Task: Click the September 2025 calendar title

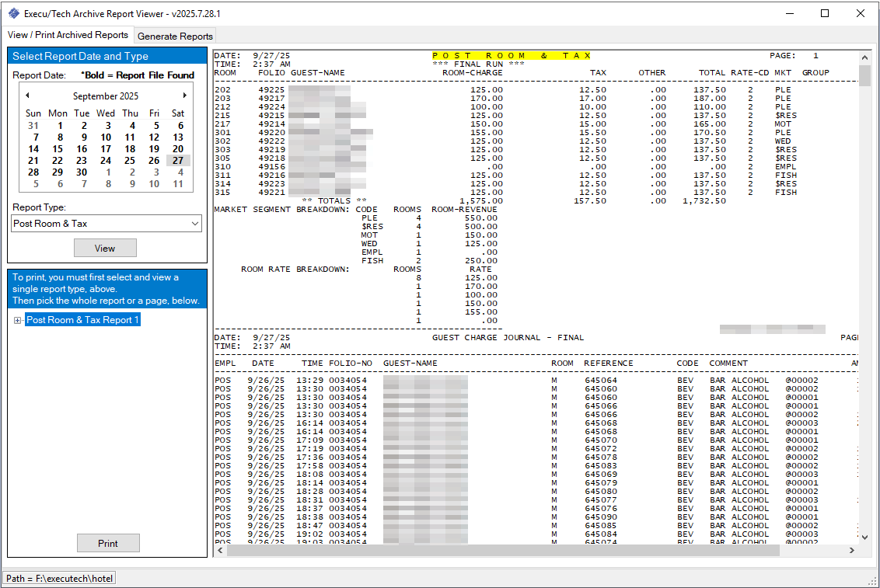Action: pos(106,96)
